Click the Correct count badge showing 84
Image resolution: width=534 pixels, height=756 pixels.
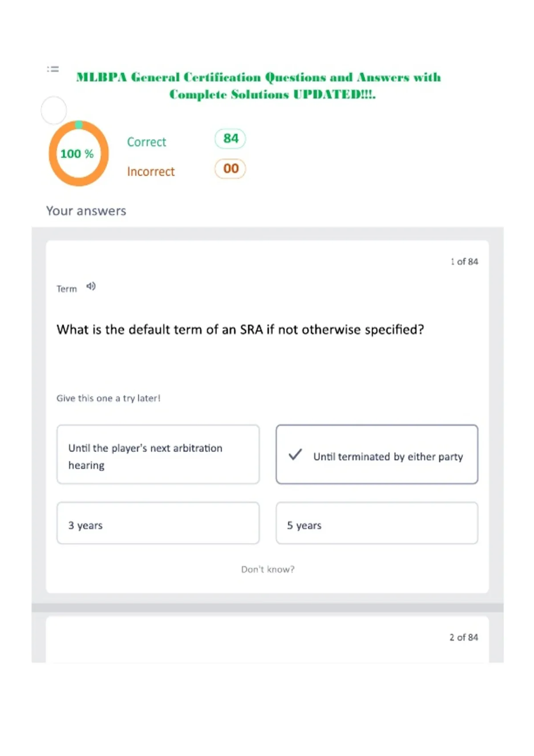pyautogui.click(x=231, y=139)
